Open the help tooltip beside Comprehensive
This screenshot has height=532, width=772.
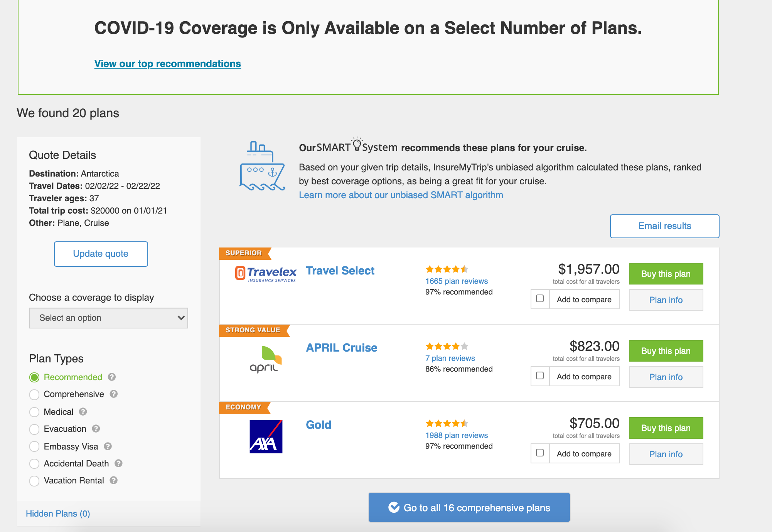pos(114,394)
